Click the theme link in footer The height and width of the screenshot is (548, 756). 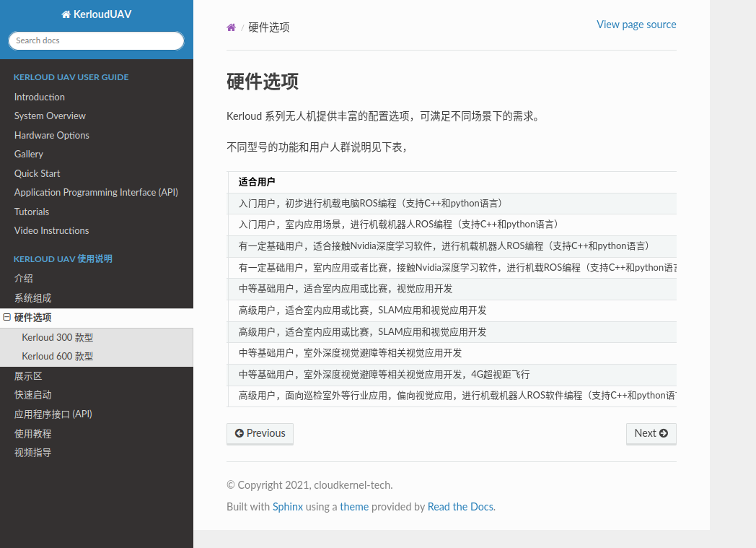click(354, 507)
